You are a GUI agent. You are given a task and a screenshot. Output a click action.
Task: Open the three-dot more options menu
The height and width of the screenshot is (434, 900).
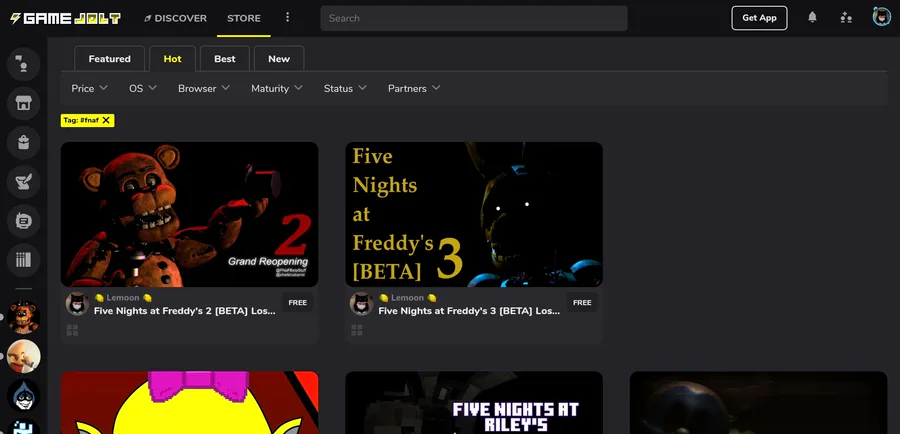(x=288, y=18)
